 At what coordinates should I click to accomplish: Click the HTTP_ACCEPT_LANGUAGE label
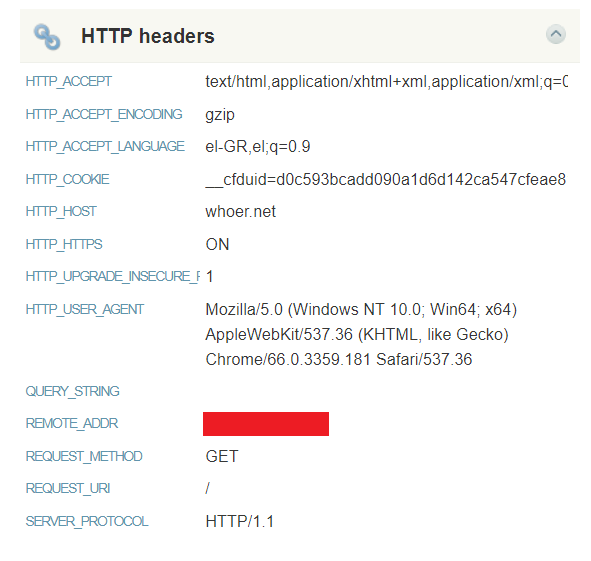pos(105,146)
